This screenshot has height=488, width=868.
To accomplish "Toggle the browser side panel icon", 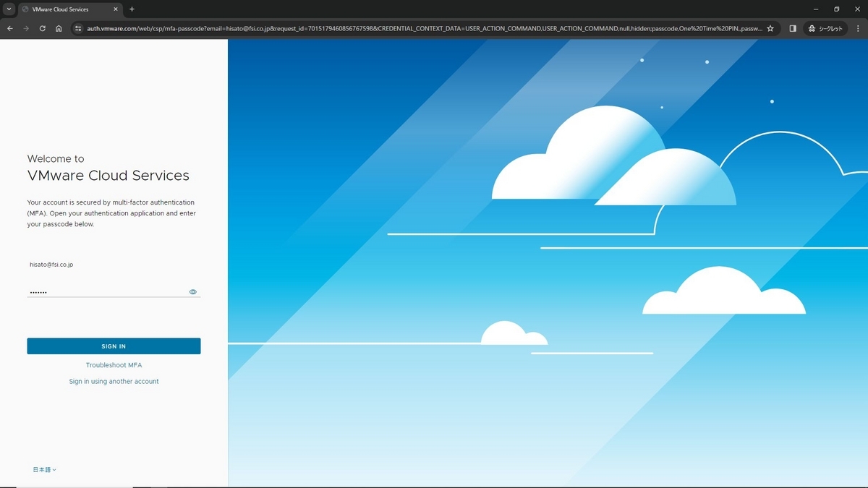I will tap(793, 28).
